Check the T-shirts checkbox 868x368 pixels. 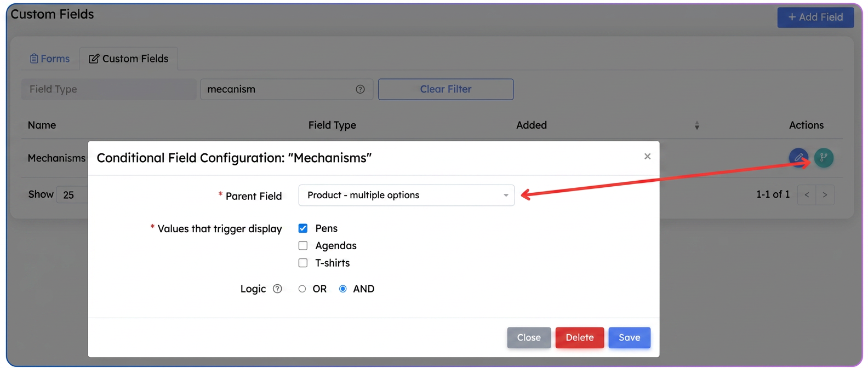click(x=303, y=263)
